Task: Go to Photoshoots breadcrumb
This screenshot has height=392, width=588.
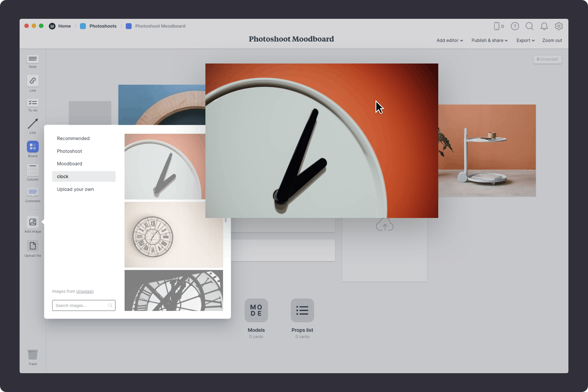Action: [x=103, y=26]
